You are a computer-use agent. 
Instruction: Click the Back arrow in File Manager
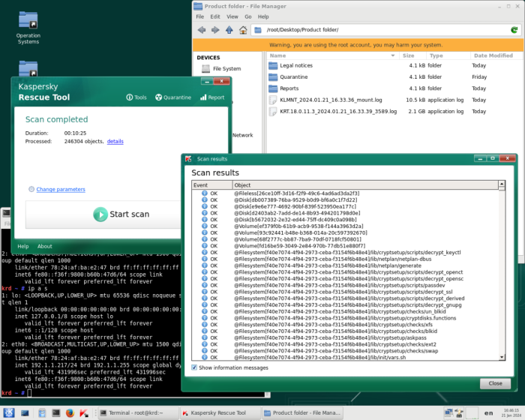point(202,30)
